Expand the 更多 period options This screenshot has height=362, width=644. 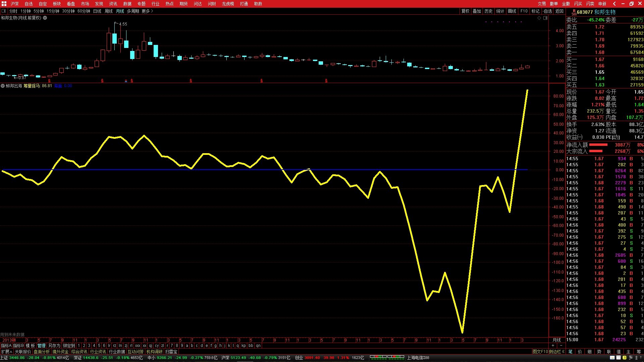pyautogui.click(x=147, y=11)
